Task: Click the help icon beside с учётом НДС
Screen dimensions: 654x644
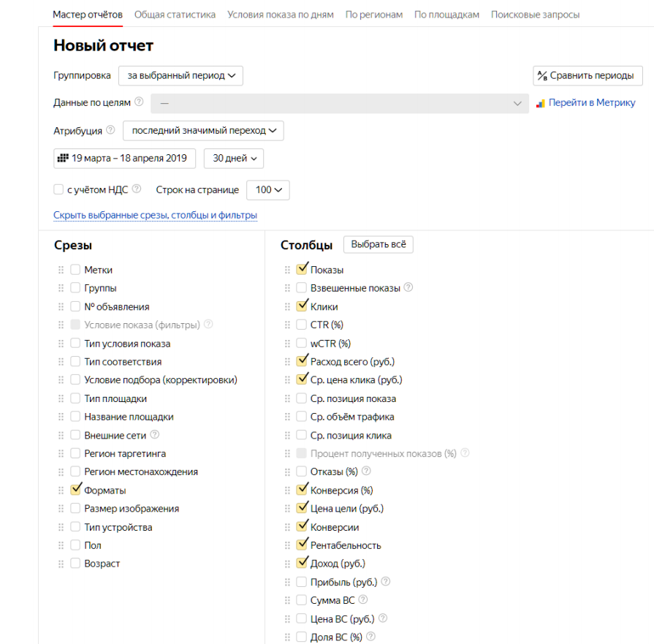Action: (137, 189)
